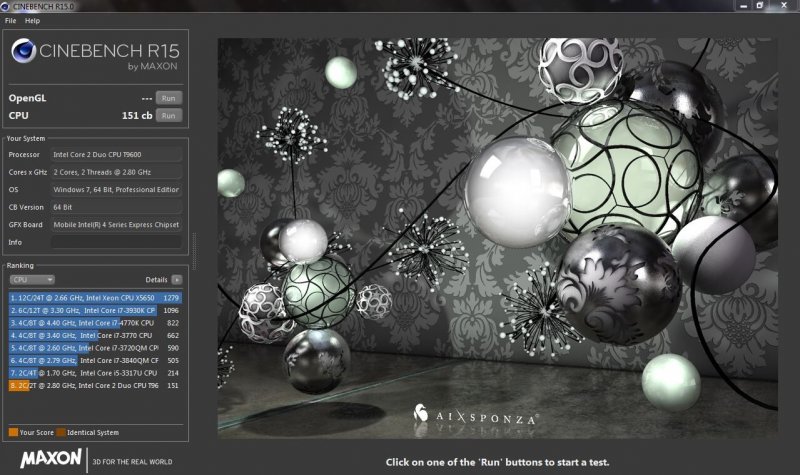Select the GFX Board field value
The width and height of the screenshot is (800, 475).
tap(116, 224)
